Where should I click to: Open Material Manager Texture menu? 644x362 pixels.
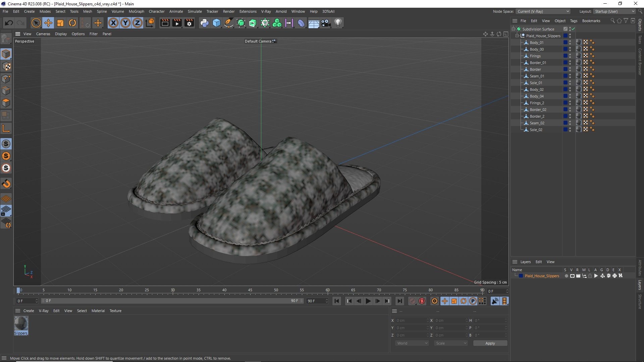coord(115,311)
